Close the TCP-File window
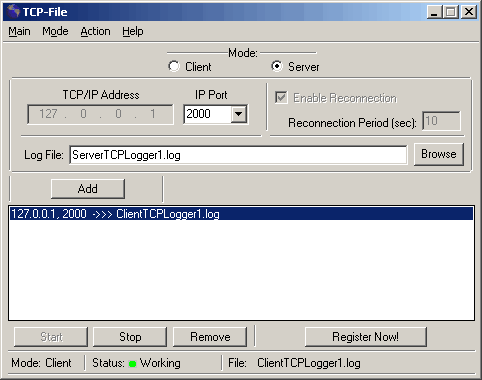The width and height of the screenshot is (482, 380). coord(469,12)
